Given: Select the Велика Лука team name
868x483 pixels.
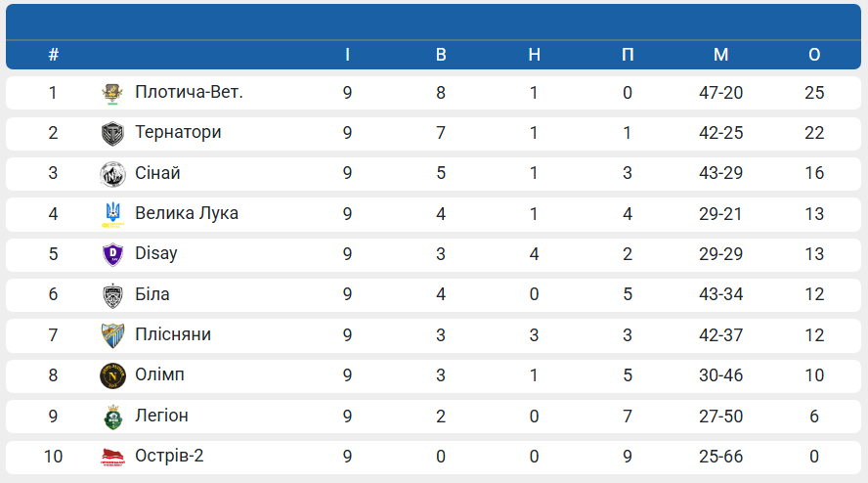Looking at the screenshot, I should [x=187, y=213].
